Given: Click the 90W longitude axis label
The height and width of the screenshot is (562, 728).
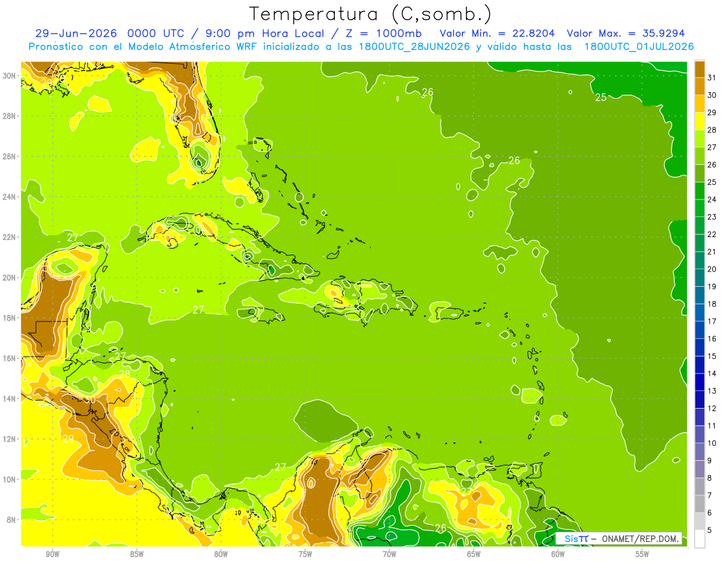Looking at the screenshot, I should (x=52, y=554).
